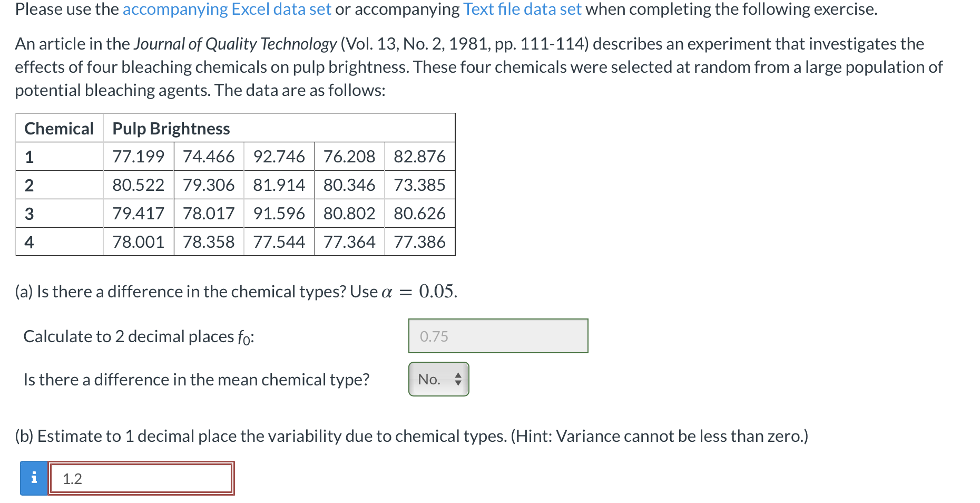This screenshot has width=980, height=503.
Task: Select the Chemical 4 row label
Action: click(x=30, y=242)
